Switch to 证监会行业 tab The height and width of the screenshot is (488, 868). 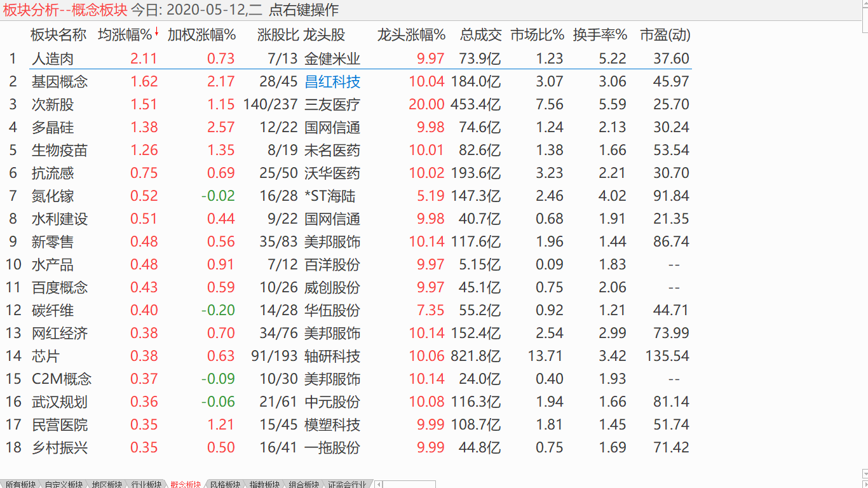coord(347,484)
